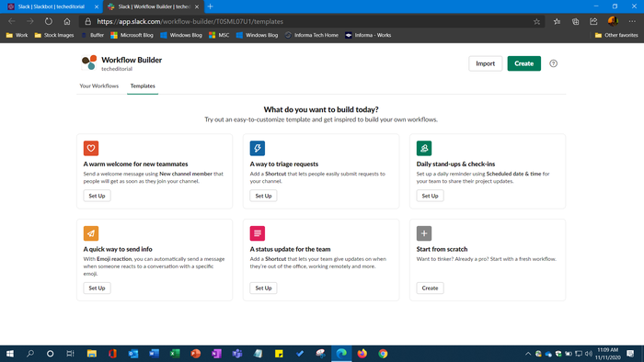This screenshot has width=644, height=362.
Task: Open the Windows notification center
Action: (630, 354)
